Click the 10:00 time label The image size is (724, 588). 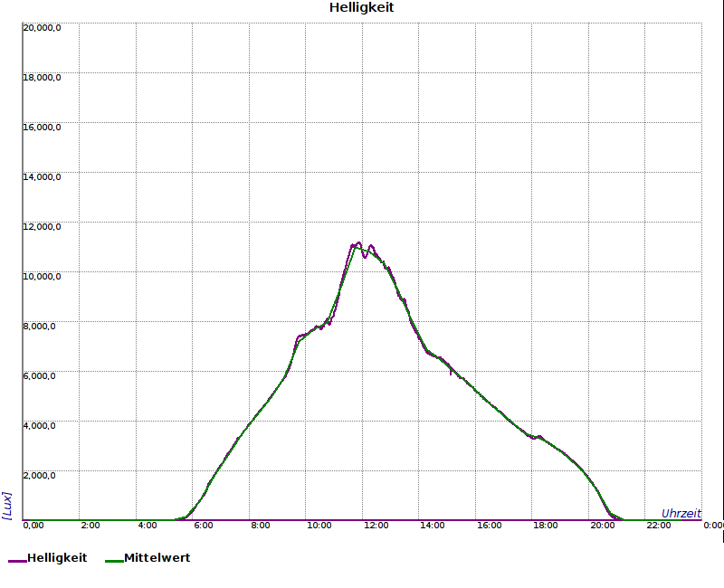coord(319,526)
